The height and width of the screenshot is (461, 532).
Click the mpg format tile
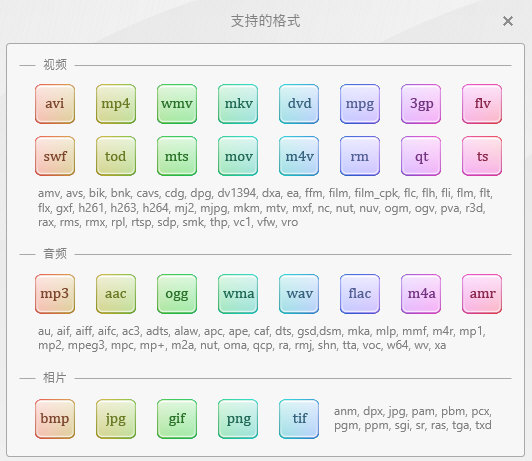[360, 104]
